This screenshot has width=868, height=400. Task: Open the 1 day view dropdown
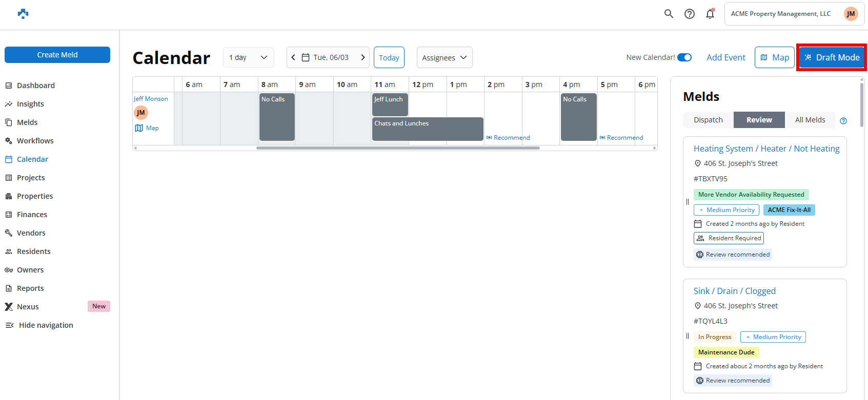(248, 57)
